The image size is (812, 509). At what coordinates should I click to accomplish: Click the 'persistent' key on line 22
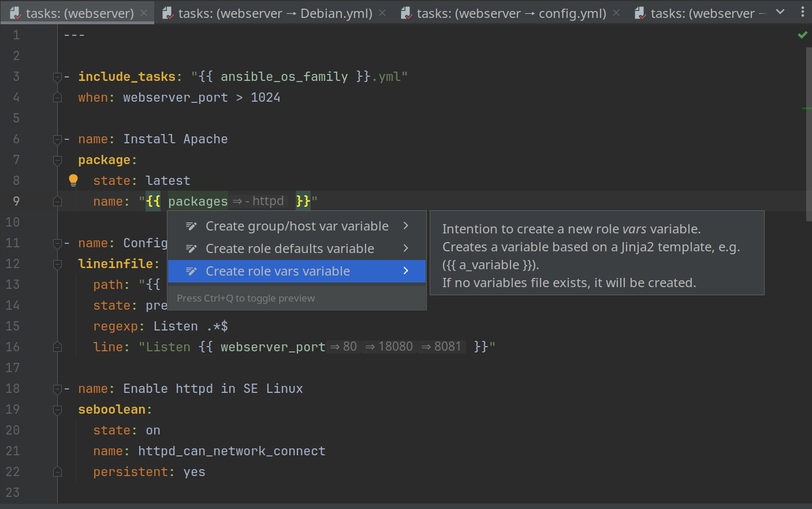coord(131,471)
